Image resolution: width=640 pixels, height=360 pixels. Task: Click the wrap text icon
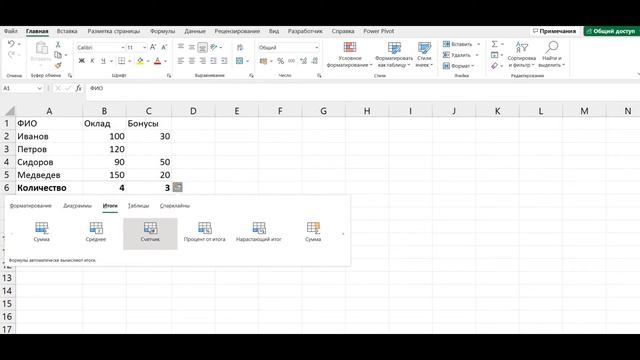click(240, 47)
